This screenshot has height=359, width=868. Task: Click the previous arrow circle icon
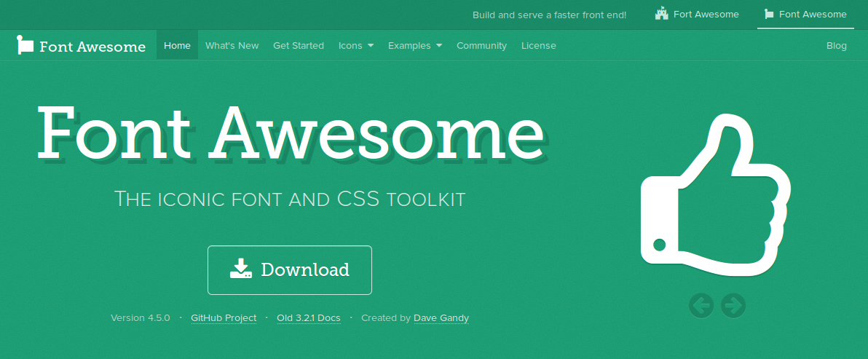[x=701, y=305]
